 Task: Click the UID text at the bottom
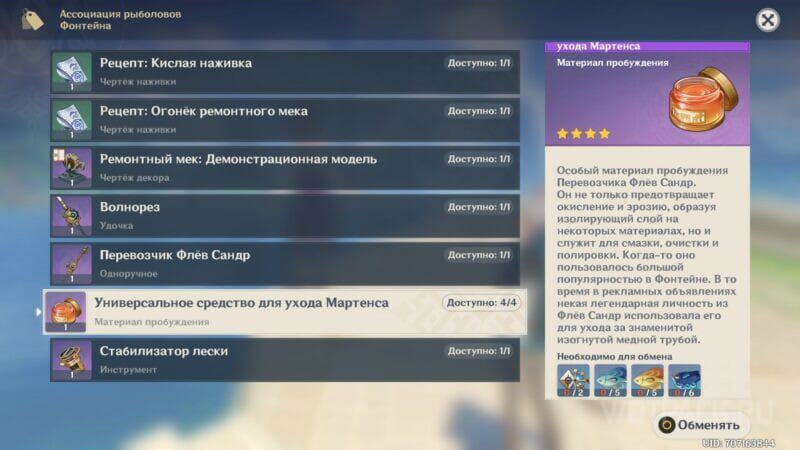coord(738,443)
